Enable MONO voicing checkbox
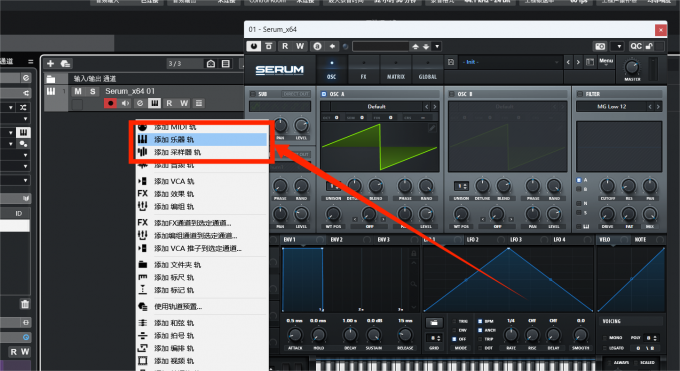The width and height of the screenshot is (680, 371). [605, 338]
